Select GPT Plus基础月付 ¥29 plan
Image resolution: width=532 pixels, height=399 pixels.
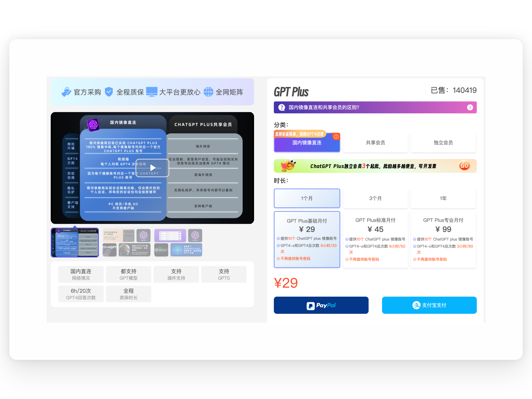(307, 239)
